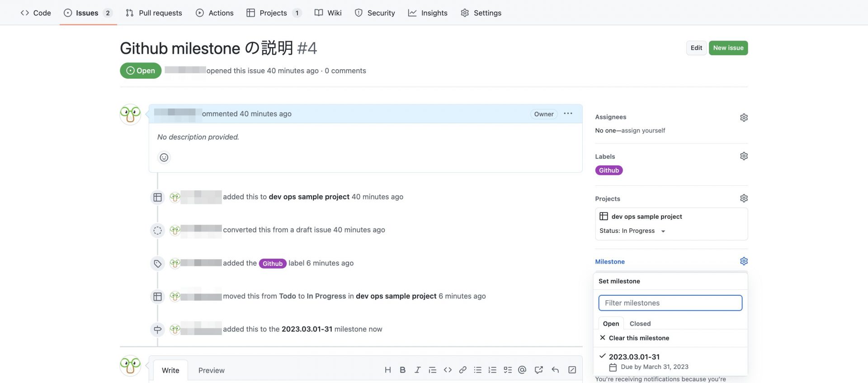Open the Labels gear selector
868x383 pixels.
[744, 156]
